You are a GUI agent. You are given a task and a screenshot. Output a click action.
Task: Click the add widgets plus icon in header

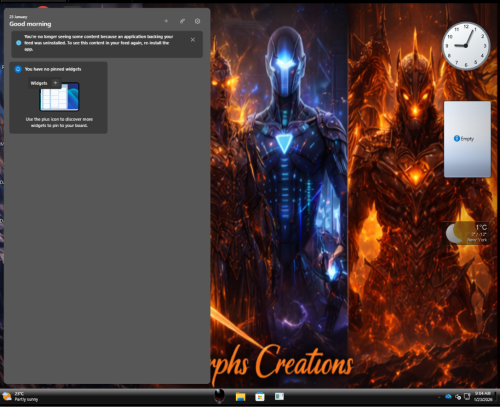166,21
